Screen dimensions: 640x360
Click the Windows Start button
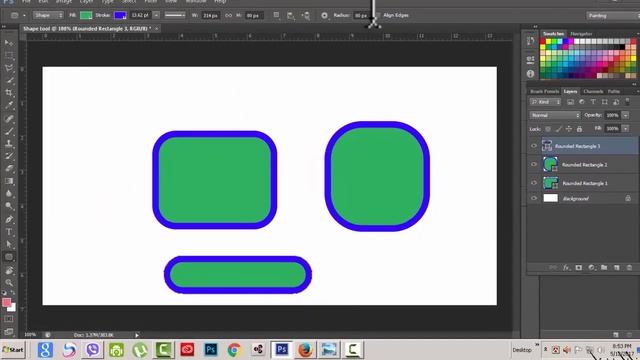[13, 350]
